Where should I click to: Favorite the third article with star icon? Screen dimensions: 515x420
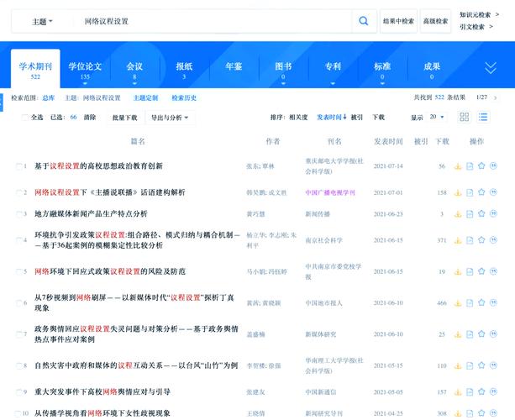(481, 213)
